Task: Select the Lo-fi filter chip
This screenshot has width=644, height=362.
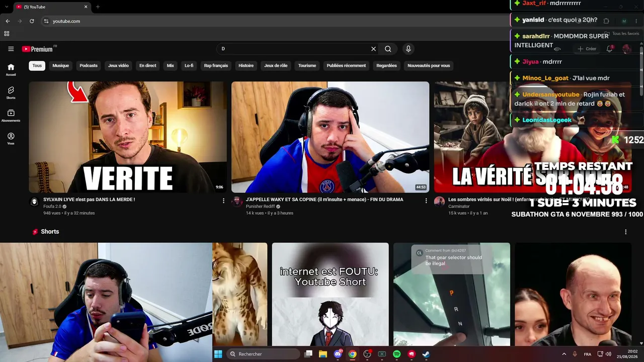Action: [189, 65]
